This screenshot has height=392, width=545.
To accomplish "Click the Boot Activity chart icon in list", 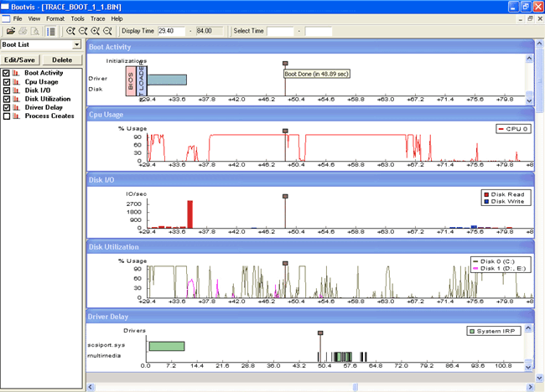I will (16, 73).
